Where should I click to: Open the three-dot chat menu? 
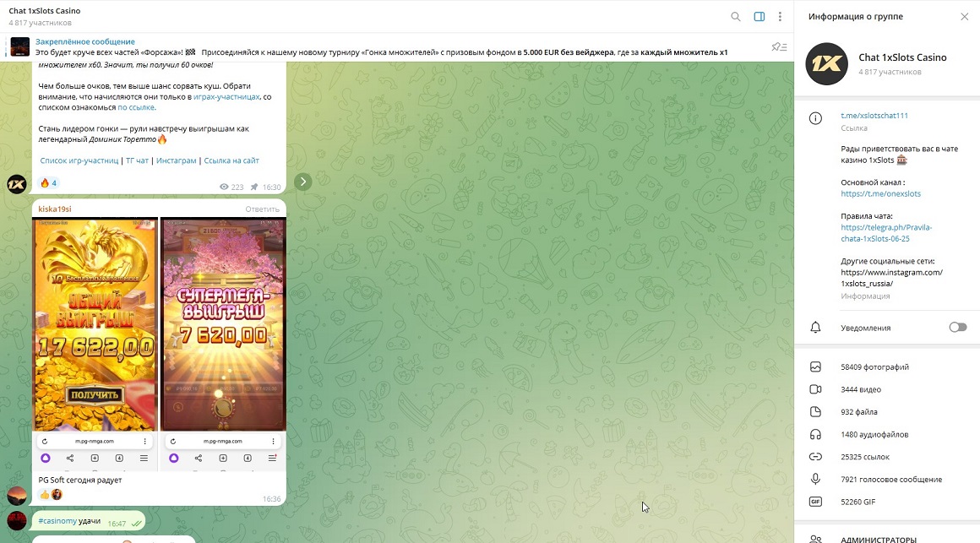780,16
